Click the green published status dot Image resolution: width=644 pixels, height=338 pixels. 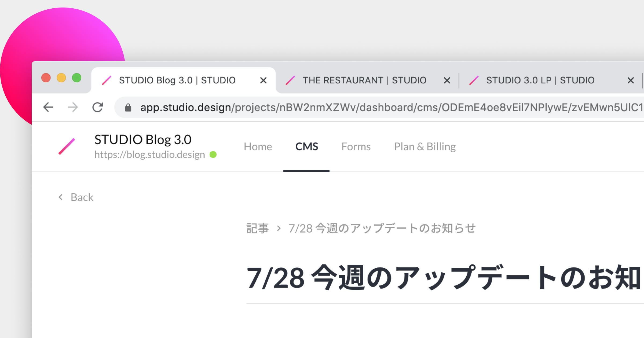213,155
